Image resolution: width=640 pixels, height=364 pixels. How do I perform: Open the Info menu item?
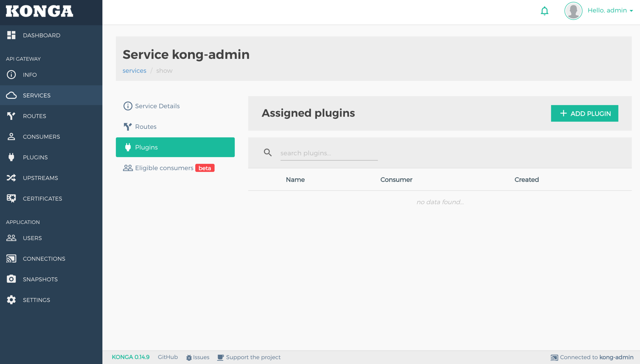pyautogui.click(x=51, y=75)
